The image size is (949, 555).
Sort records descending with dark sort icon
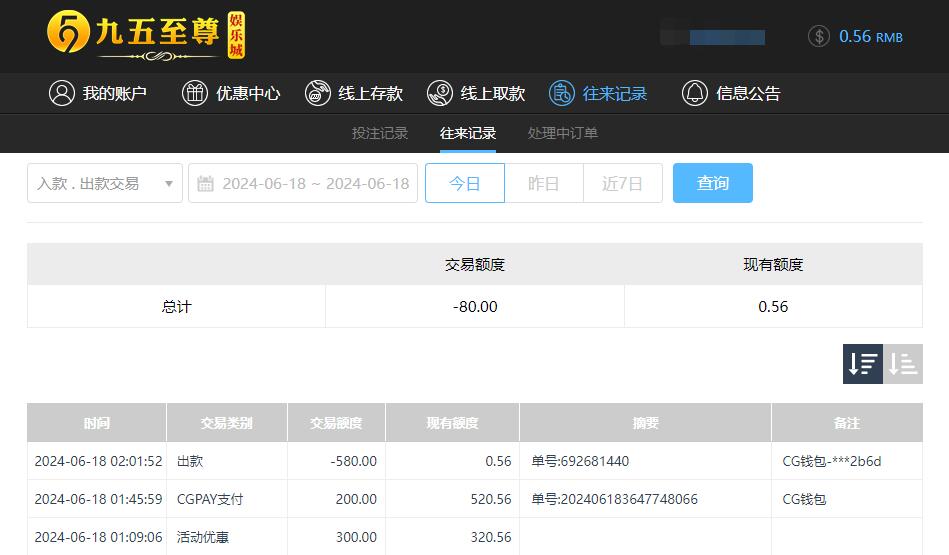coord(862,364)
